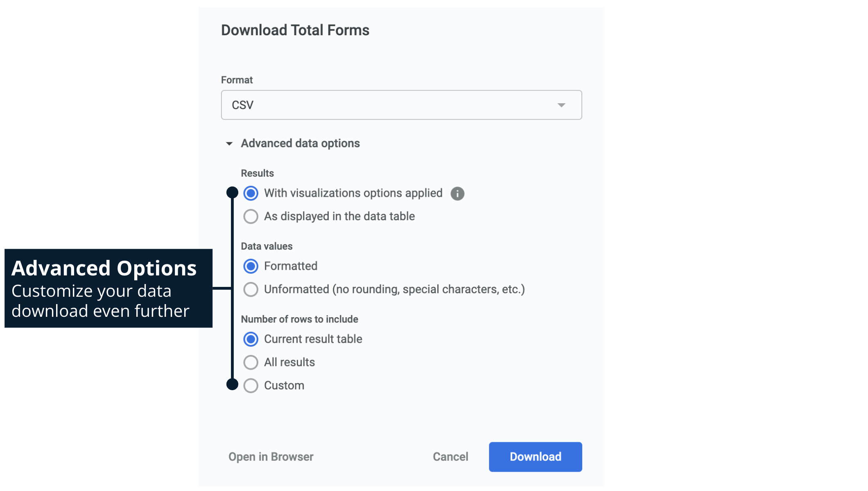The image size is (868, 491).
Task: Select 'As displayed in the data table'
Action: tap(251, 216)
